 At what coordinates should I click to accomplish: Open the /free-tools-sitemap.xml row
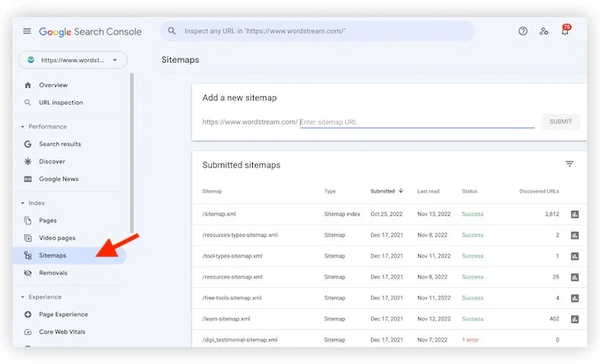point(389,298)
